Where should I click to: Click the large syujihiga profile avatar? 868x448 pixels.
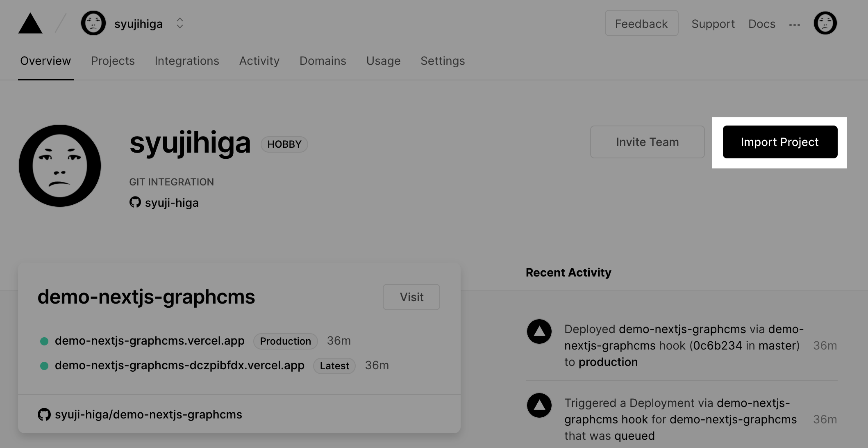pyautogui.click(x=60, y=166)
